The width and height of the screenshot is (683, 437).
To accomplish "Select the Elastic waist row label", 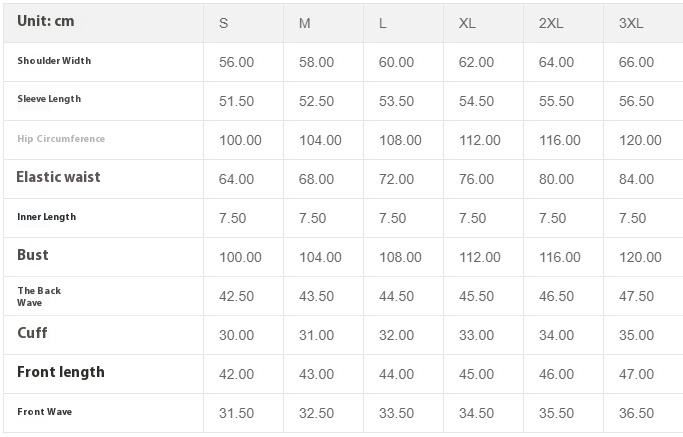I will click(58, 177).
